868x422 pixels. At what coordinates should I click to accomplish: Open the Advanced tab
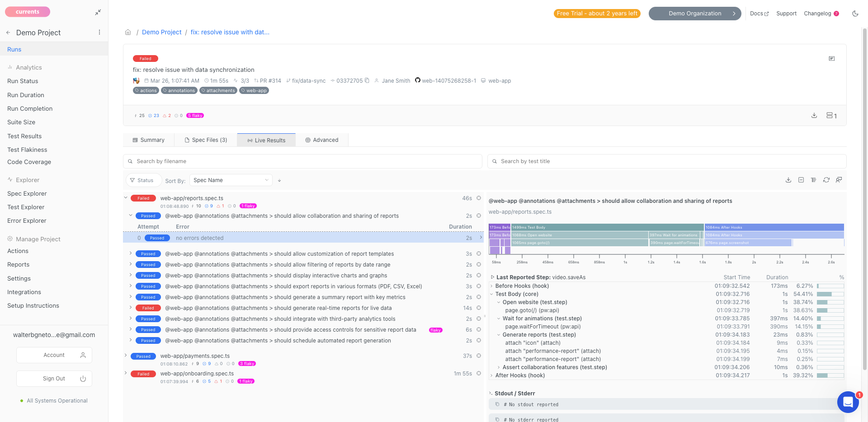click(321, 140)
